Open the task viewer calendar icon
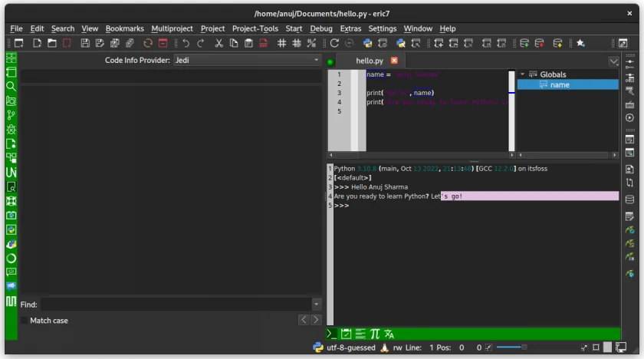This screenshot has width=644, height=359. [346, 334]
